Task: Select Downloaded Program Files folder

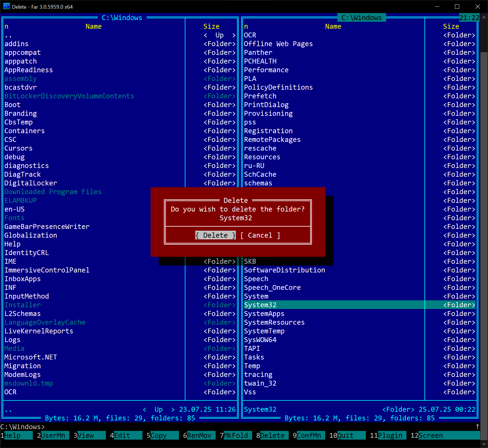Action: [x=53, y=192]
